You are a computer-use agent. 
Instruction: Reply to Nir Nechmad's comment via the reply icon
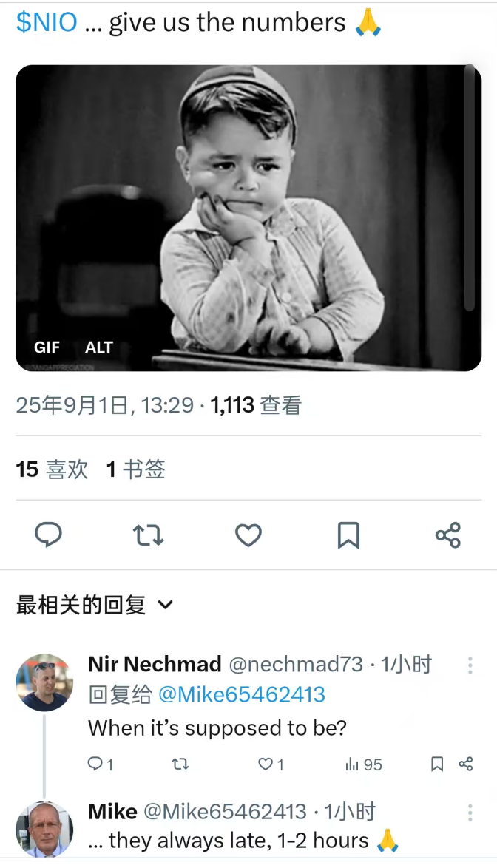100,764
